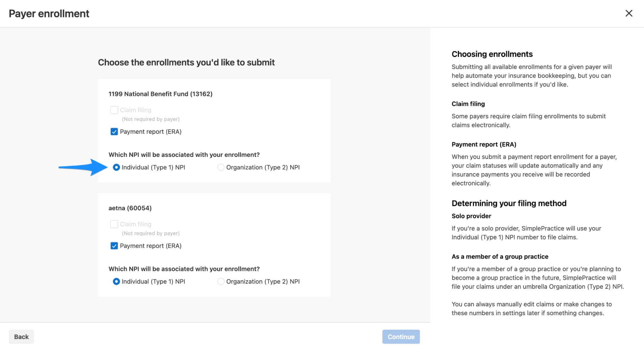Go back with the Back button
This screenshot has width=644, height=348.
(21, 337)
